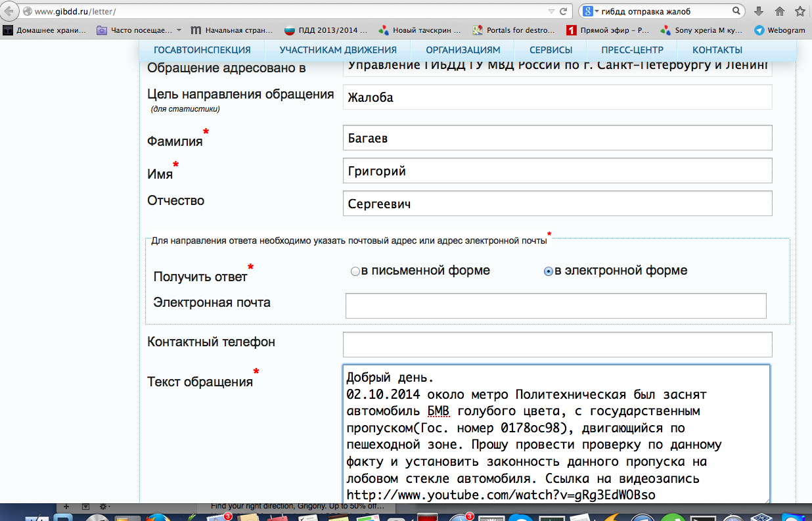This screenshot has width=812, height=521.
Task: Click the browser back arrow button
Action: [9, 12]
